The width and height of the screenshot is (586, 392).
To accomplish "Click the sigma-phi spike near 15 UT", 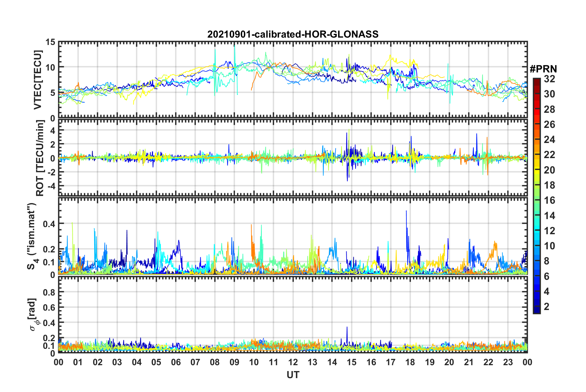I will pos(347,328).
